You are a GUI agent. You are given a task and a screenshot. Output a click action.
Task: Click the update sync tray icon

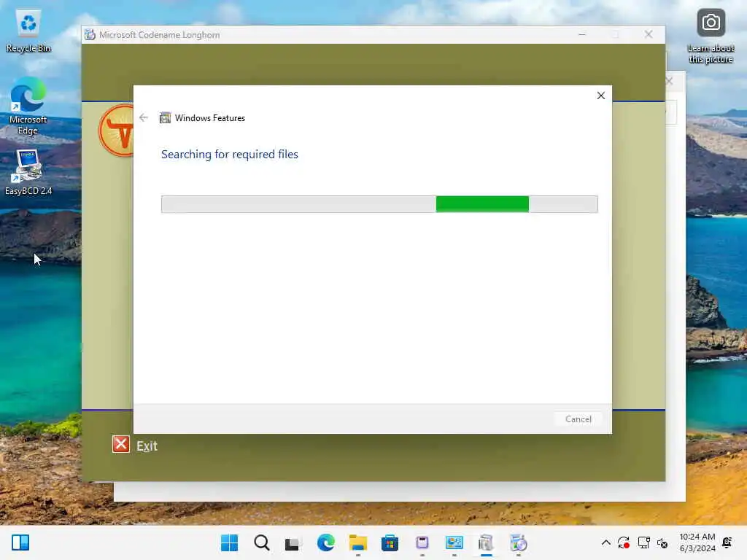point(624,542)
